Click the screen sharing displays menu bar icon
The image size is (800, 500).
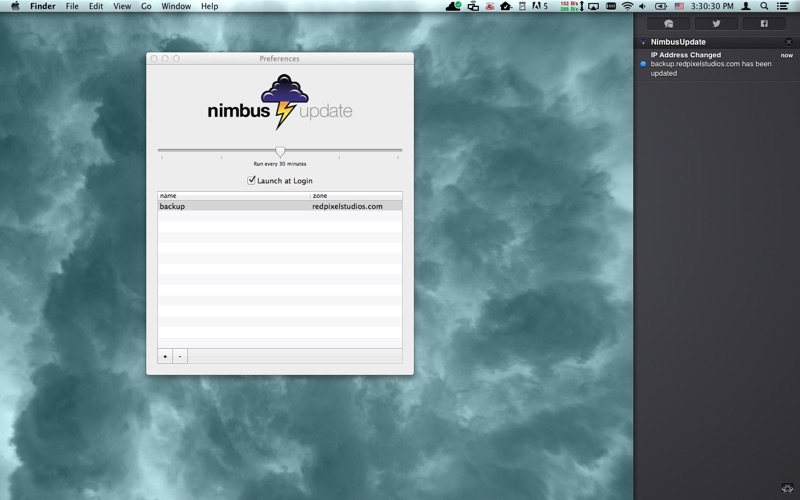(x=473, y=6)
